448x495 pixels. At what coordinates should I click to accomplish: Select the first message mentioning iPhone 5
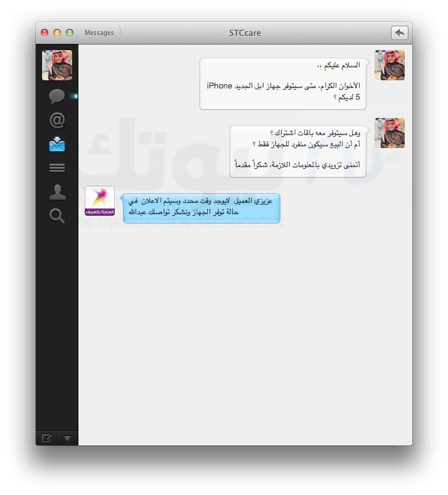pos(283,84)
